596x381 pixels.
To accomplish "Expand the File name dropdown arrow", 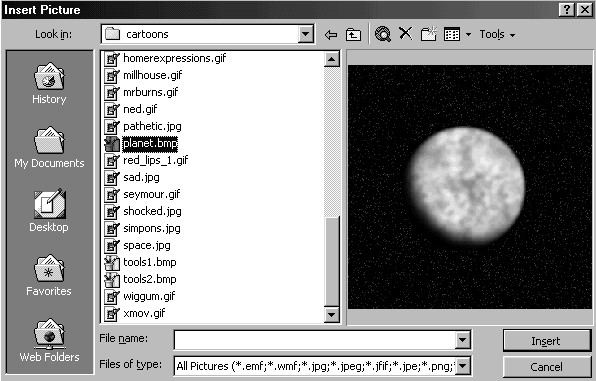I will (x=462, y=340).
